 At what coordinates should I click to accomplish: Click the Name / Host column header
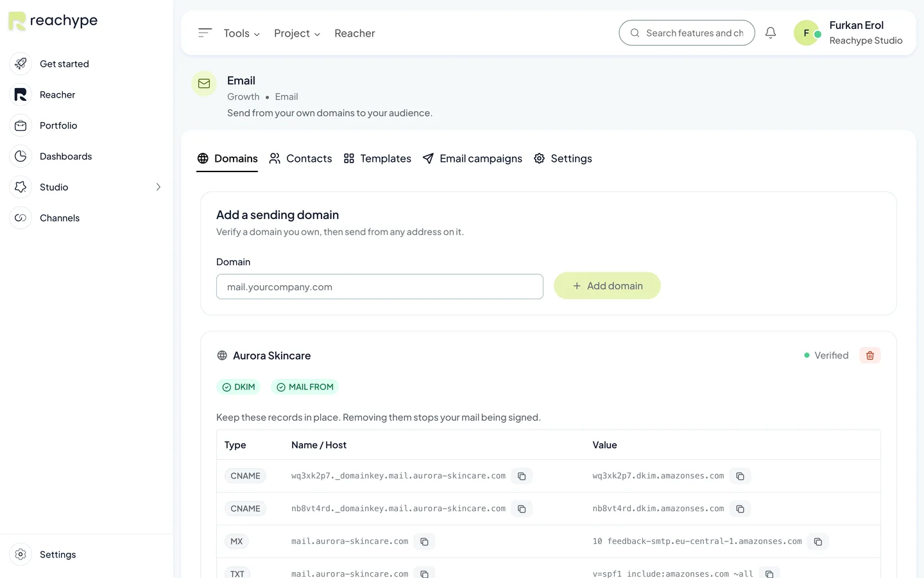[319, 445]
